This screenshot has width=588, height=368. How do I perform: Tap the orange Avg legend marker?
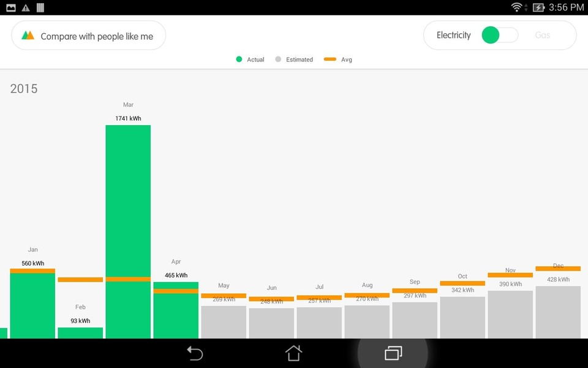click(x=330, y=59)
